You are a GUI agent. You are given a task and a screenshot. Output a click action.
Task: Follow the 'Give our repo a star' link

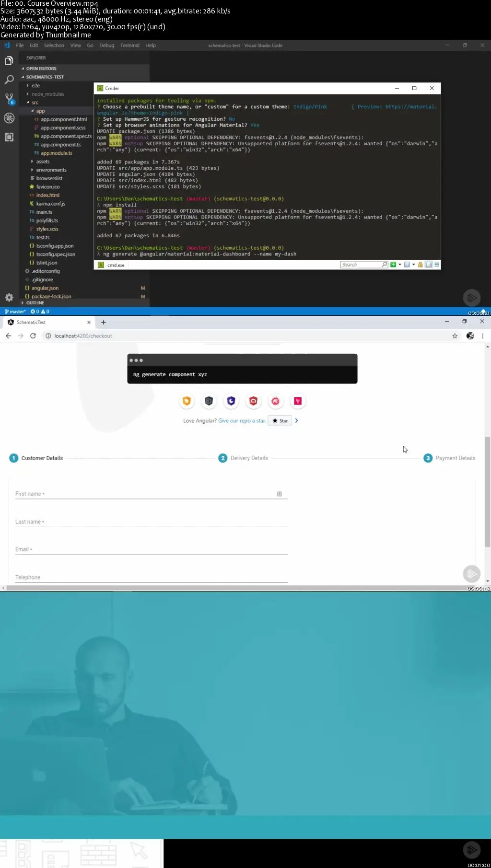click(242, 421)
